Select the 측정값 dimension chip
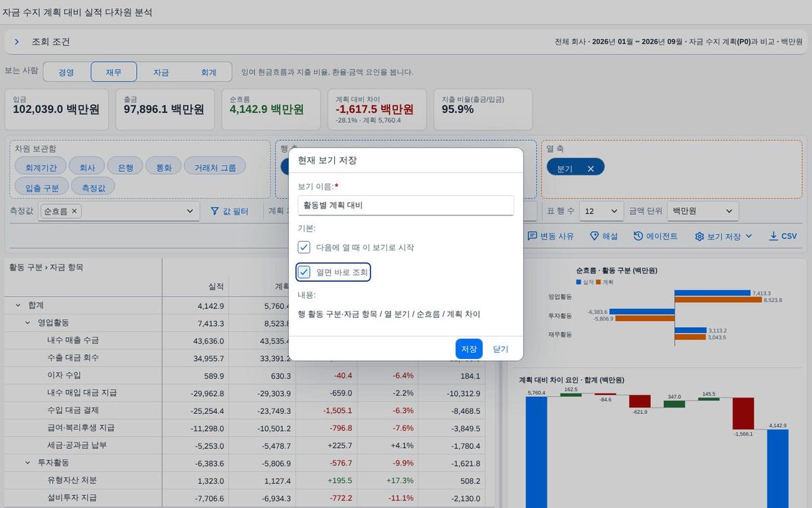Viewport: 812px width, 508px height. [x=93, y=187]
